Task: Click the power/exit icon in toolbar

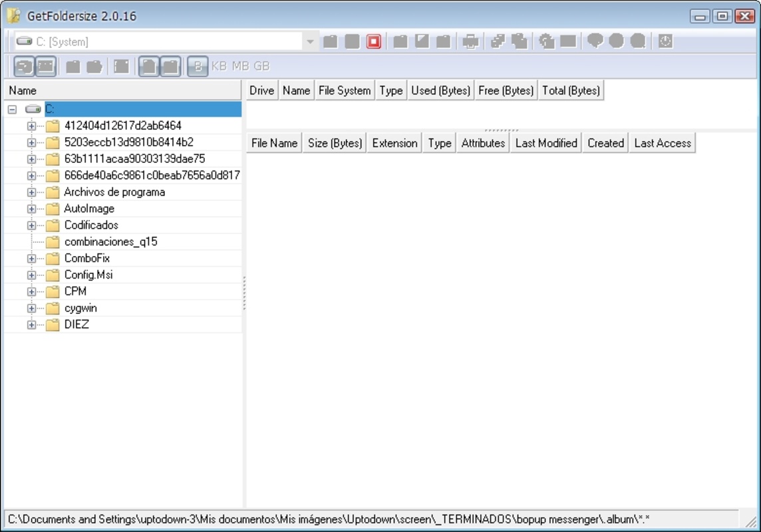Action: [x=665, y=42]
